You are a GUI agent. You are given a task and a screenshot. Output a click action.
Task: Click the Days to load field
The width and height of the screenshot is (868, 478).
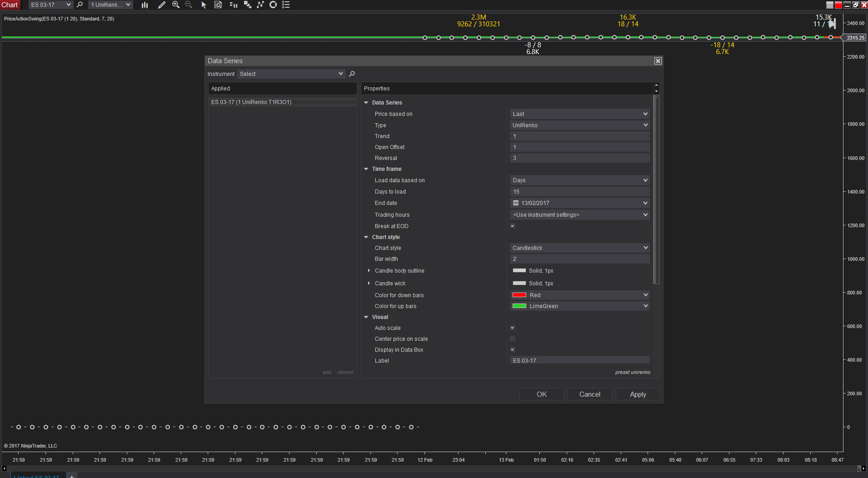[x=579, y=192]
